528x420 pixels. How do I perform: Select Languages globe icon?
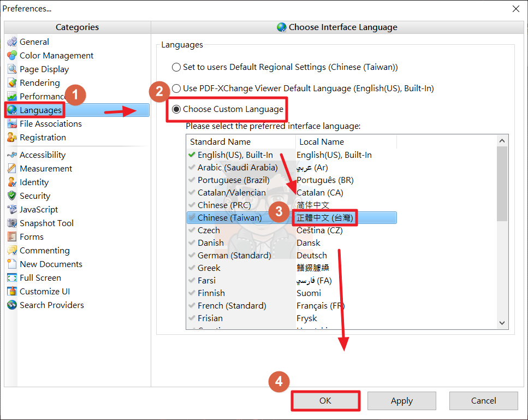click(x=12, y=110)
